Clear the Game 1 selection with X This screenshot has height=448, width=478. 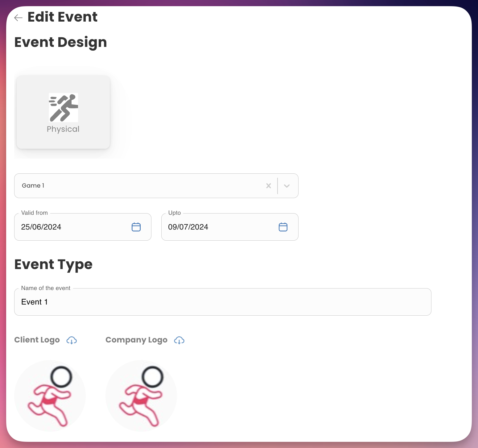click(269, 186)
